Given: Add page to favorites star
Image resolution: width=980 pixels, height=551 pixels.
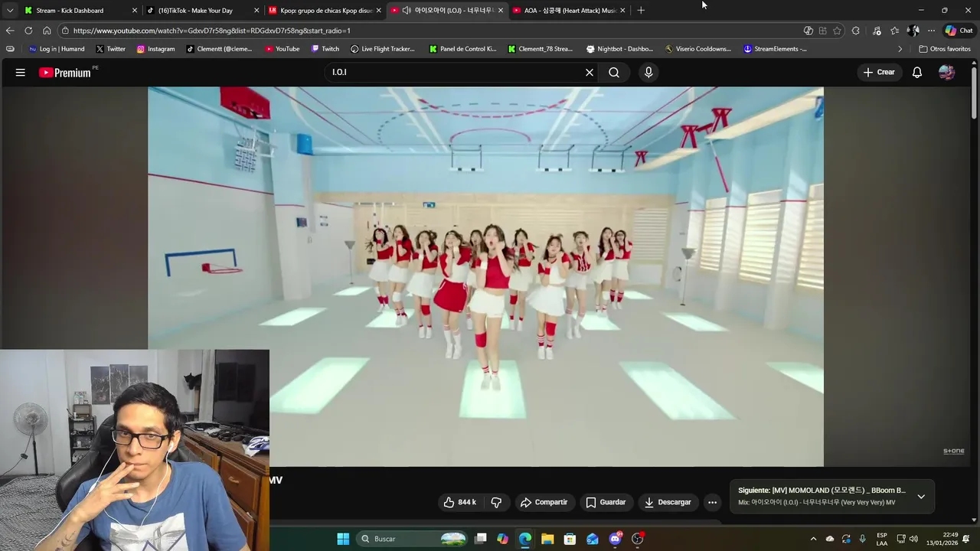Looking at the screenshot, I should [837, 31].
